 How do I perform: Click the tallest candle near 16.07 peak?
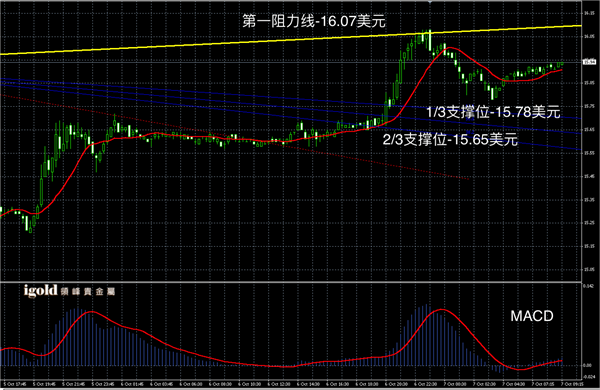click(430, 40)
